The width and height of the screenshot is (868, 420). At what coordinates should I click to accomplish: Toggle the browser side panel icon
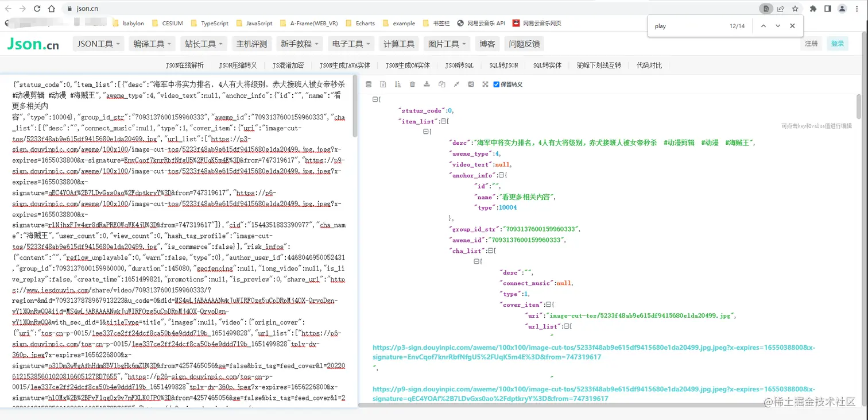tap(827, 9)
